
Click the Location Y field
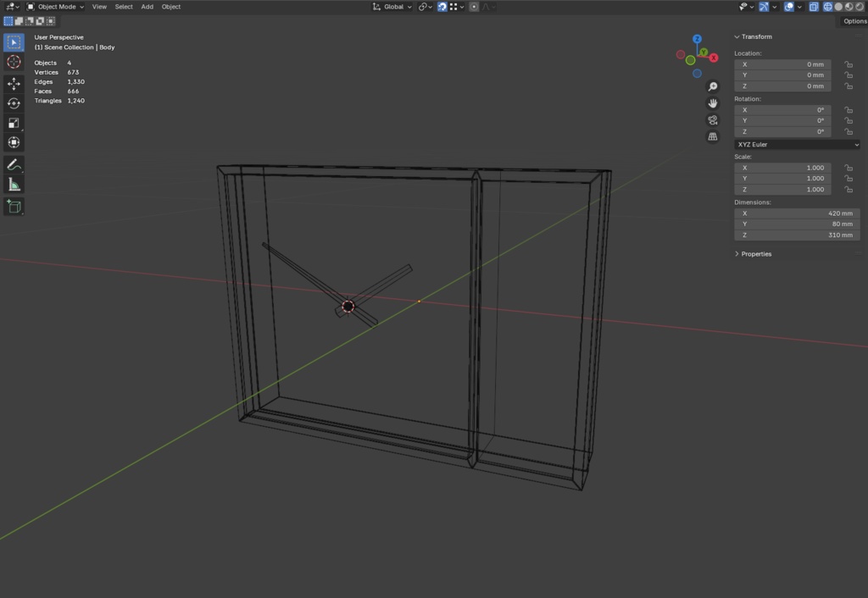782,75
